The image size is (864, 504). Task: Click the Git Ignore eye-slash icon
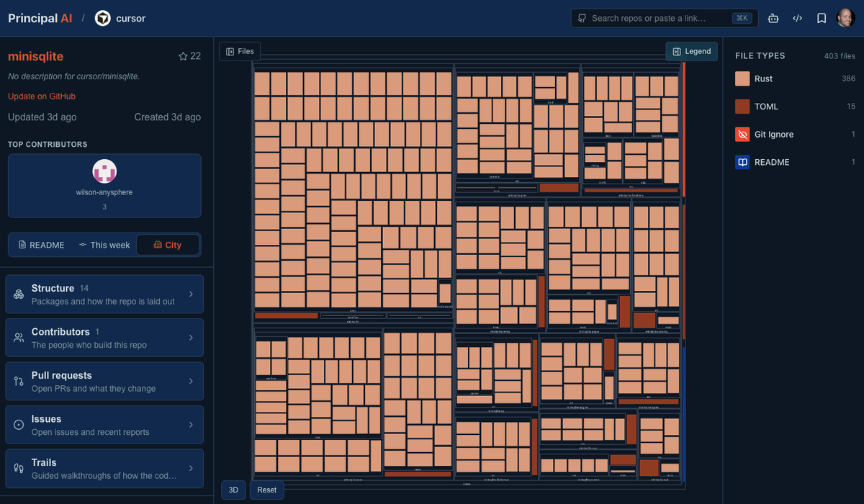pos(742,135)
